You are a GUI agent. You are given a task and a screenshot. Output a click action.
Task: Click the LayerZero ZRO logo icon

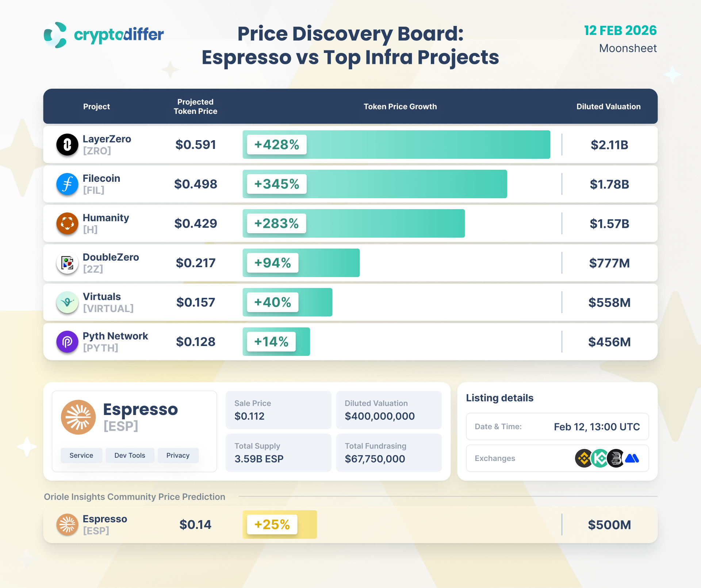tap(67, 145)
